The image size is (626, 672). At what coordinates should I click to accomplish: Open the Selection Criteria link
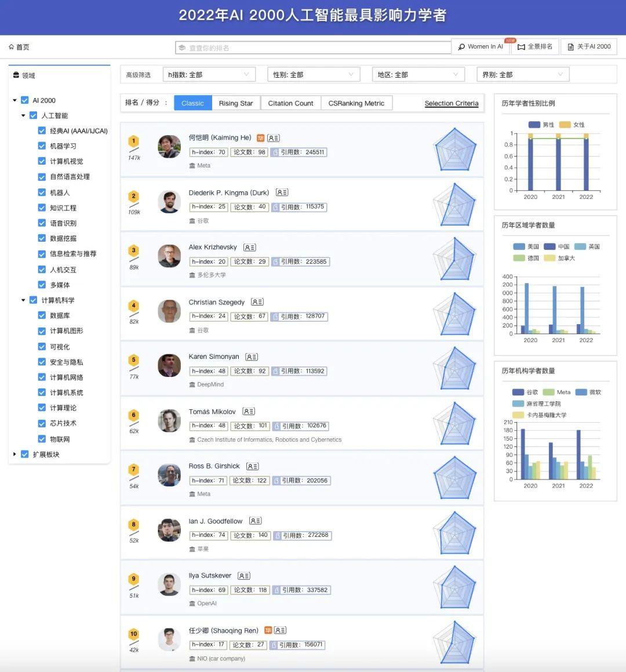[x=452, y=103]
